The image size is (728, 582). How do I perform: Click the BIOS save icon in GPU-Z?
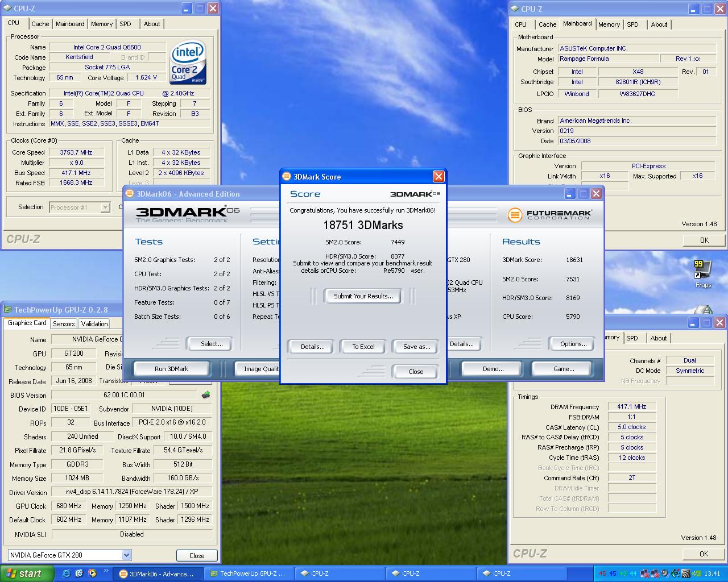click(x=205, y=395)
